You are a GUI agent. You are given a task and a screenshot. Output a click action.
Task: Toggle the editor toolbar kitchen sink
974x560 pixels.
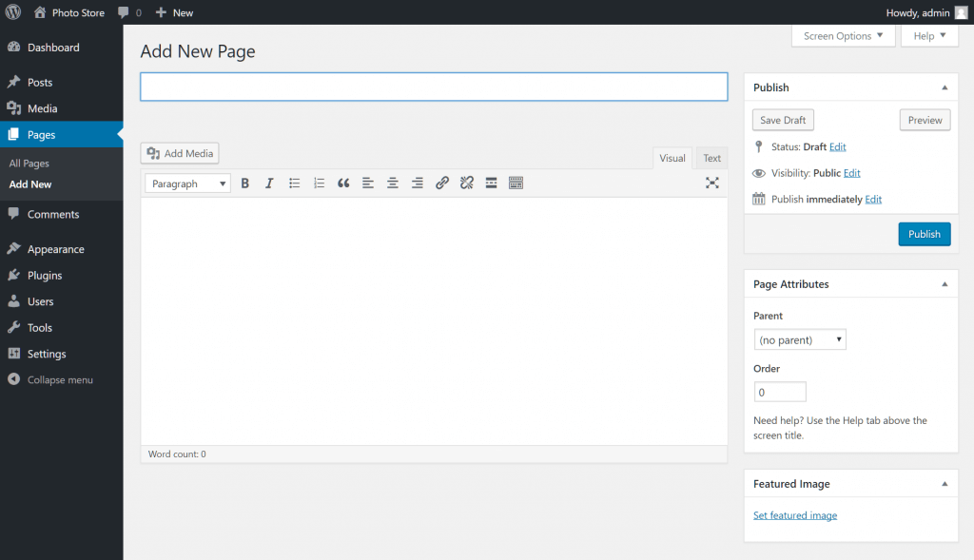[x=516, y=183]
